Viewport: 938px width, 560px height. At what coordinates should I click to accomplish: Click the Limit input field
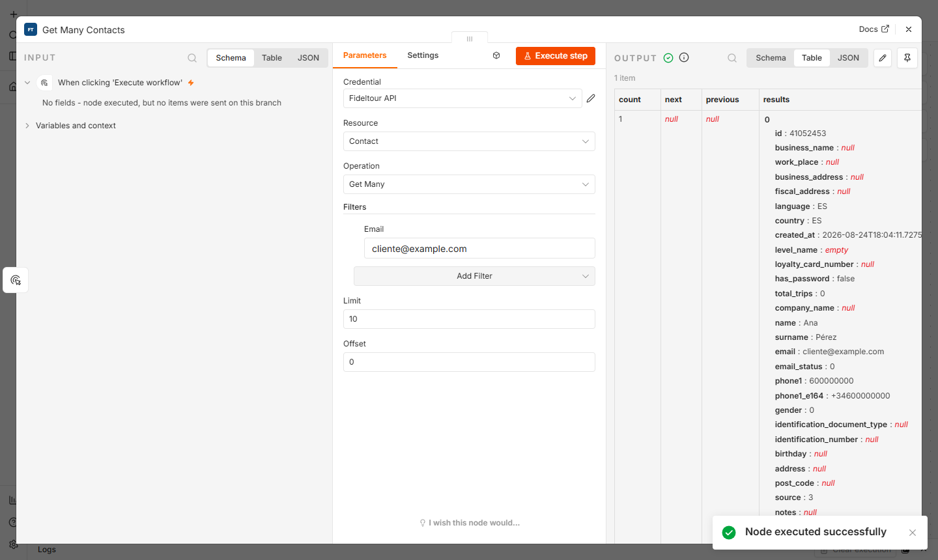[x=469, y=319]
